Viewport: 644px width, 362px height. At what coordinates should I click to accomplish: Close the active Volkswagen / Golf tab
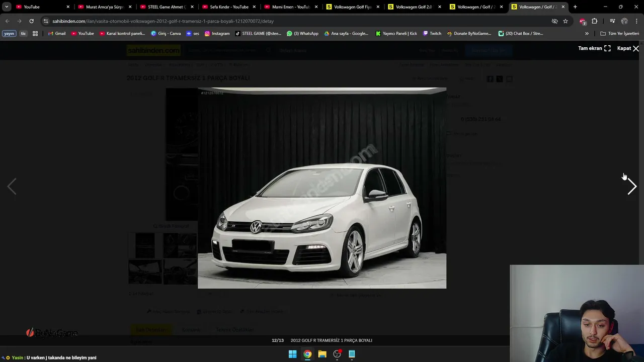[563, 7]
